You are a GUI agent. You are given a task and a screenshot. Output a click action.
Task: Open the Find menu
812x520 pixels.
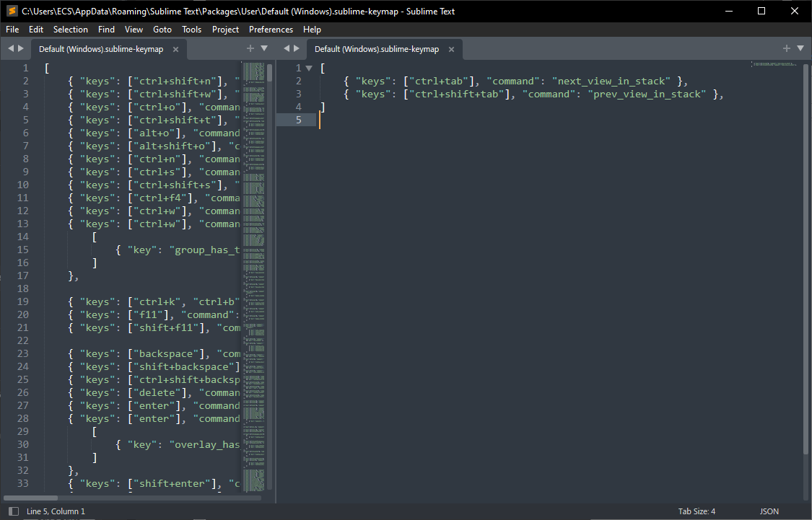[106, 30]
